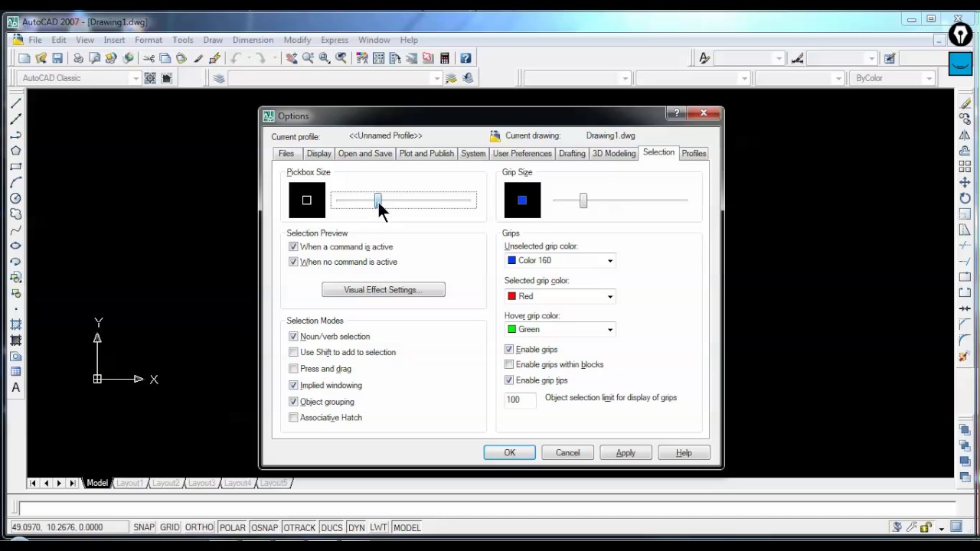The image size is (980, 551).
Task: Select the Line tool in Draw toolbar
Action: 15,103
